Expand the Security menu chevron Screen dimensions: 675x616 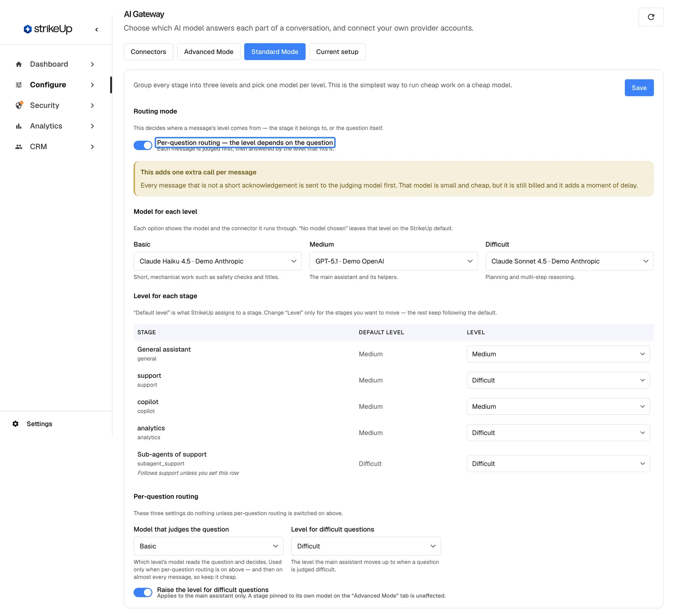pos(92,105)
